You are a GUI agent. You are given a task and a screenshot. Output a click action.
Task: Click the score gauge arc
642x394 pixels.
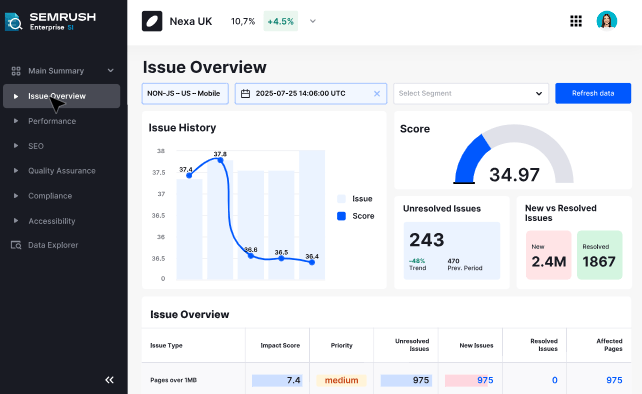pos(513,154)
